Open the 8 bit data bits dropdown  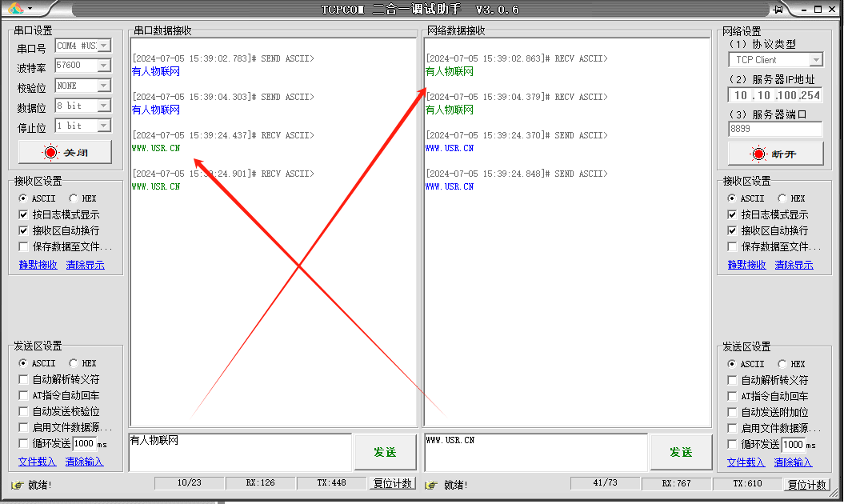(x=104, y=106)
